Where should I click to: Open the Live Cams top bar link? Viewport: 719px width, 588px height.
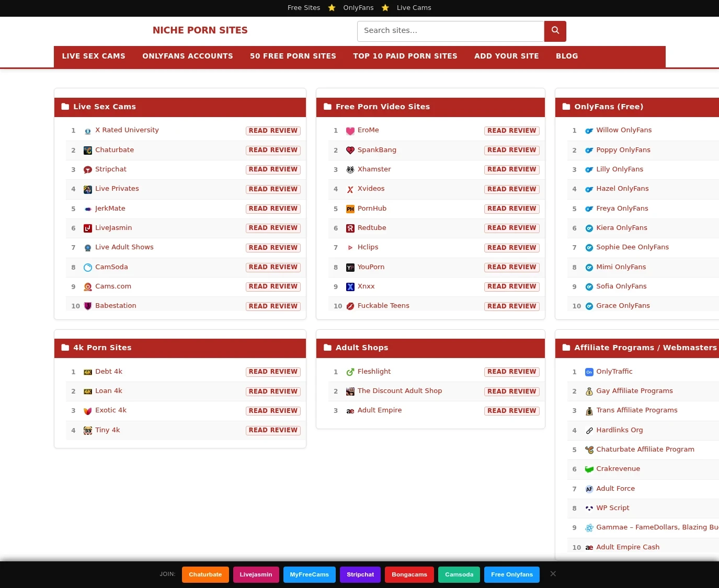(414, 8)
